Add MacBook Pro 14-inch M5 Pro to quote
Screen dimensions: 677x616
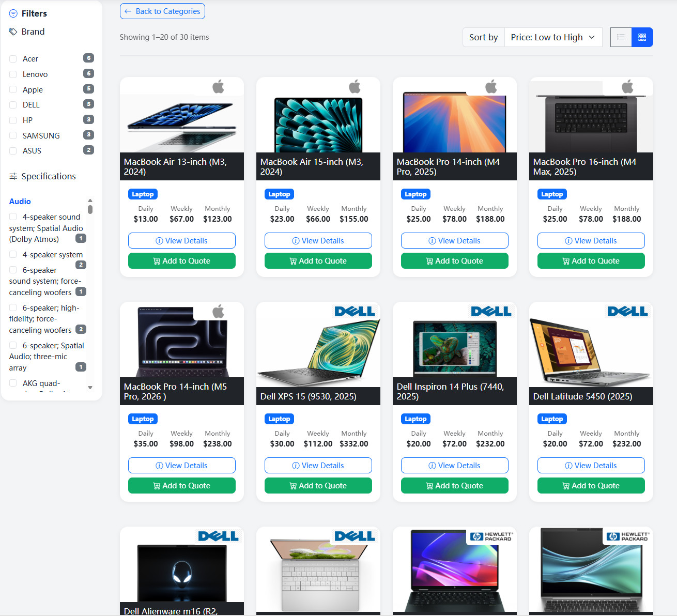(x=182, y=486)
